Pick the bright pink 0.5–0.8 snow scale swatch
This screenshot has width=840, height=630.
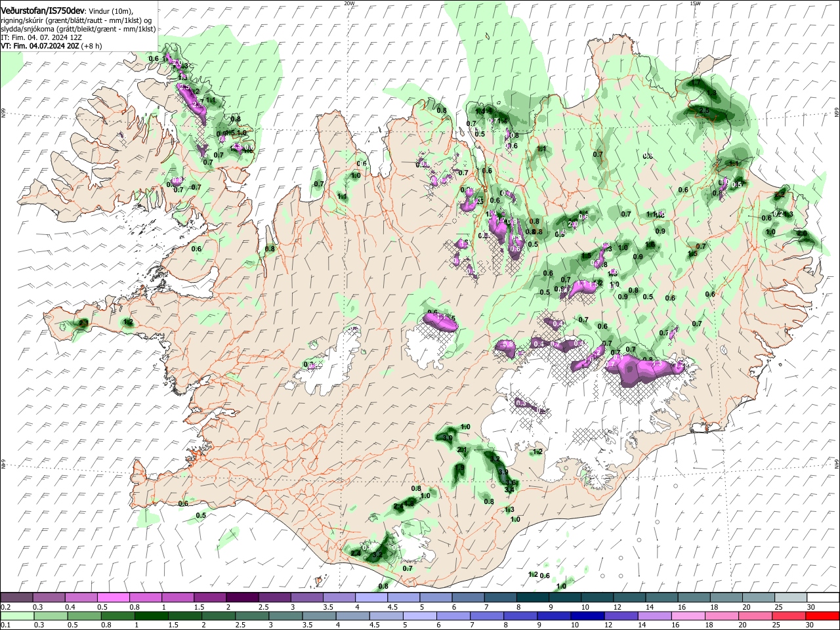(x=114, y=597)
